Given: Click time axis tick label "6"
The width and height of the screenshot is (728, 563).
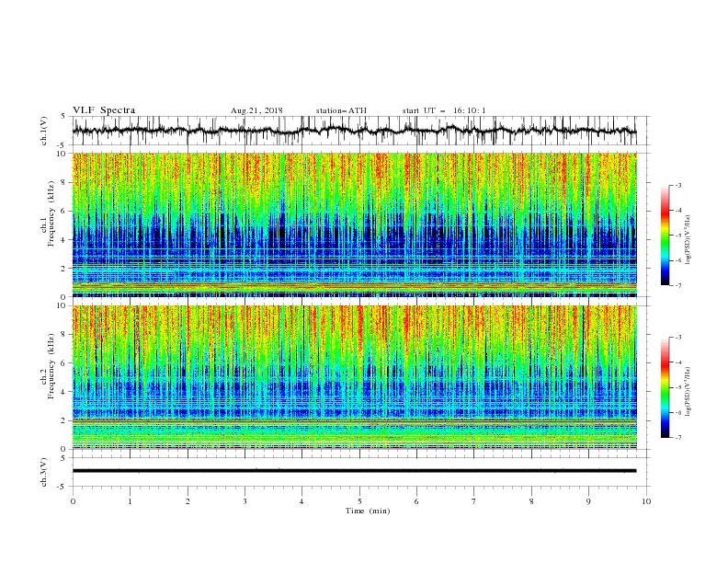Looking at the screenshot, I should 416,501.
